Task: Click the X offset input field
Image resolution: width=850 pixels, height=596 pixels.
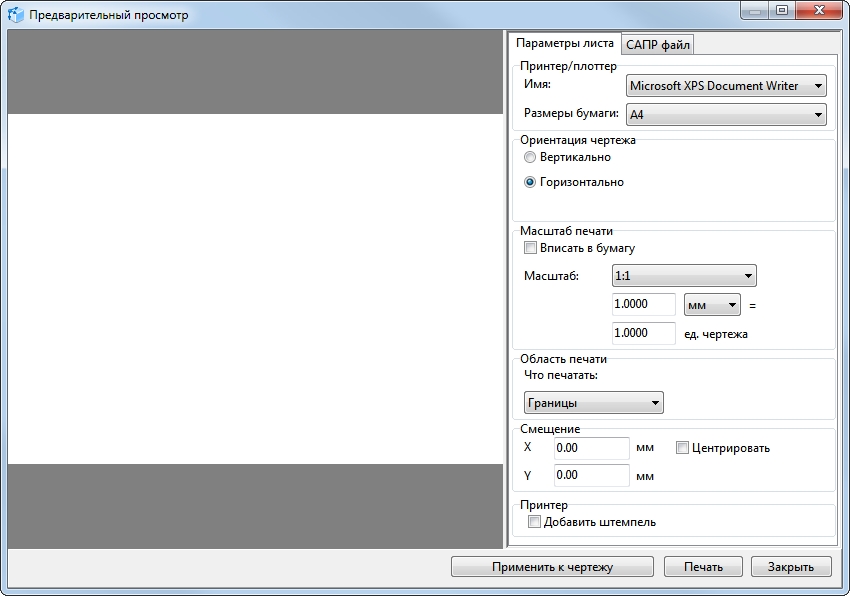Action: coord(590,448)
